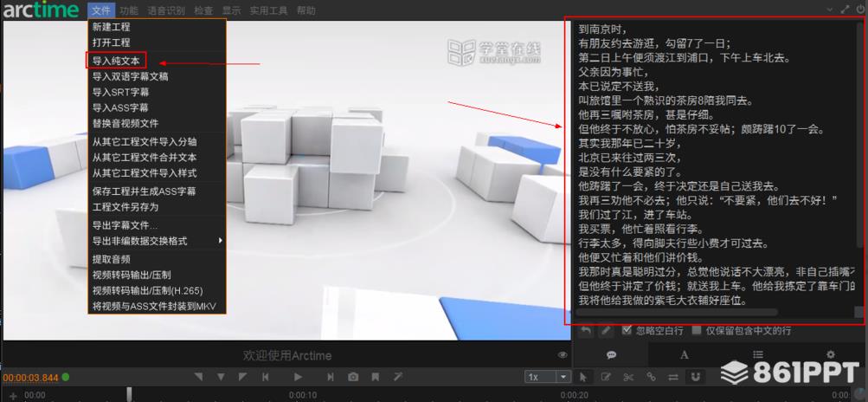The width and height of the screenshot is (868, 402).
Task: Open the 文件 menu
Action: tap(101, 10)
